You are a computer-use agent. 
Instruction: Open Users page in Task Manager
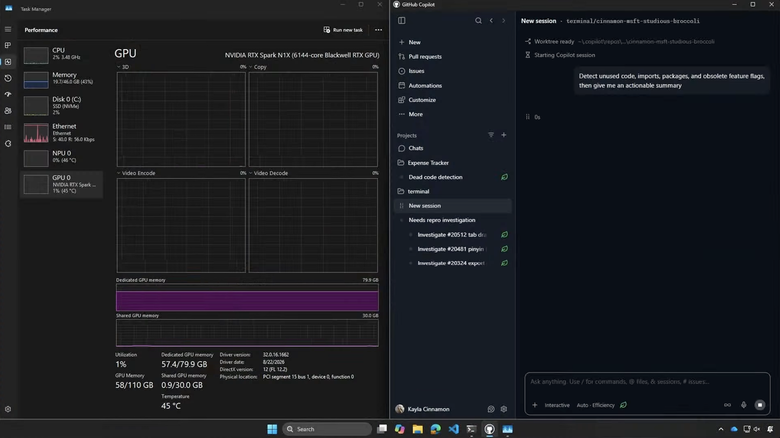click(8, 110)
